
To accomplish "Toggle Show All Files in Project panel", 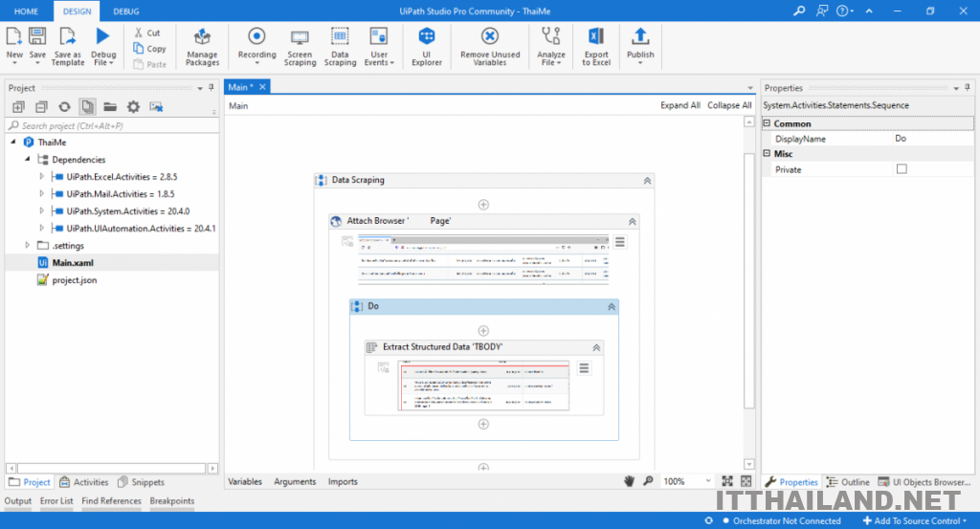I will [87, 107].
